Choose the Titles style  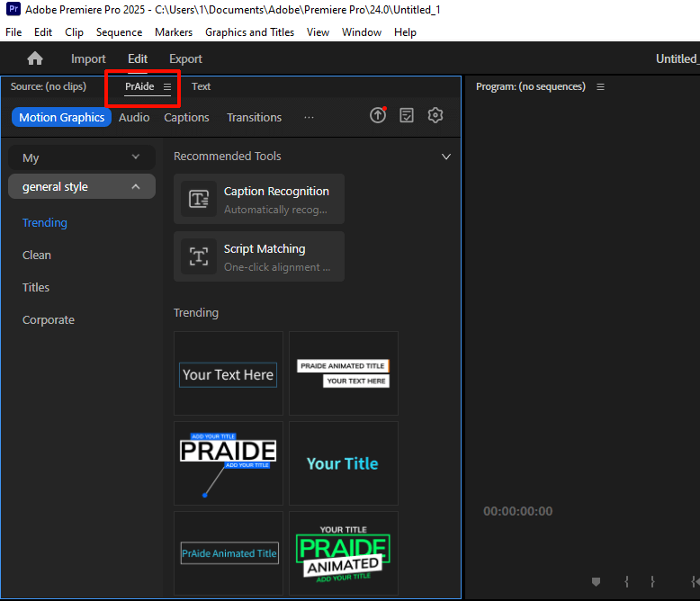point(36,288)
